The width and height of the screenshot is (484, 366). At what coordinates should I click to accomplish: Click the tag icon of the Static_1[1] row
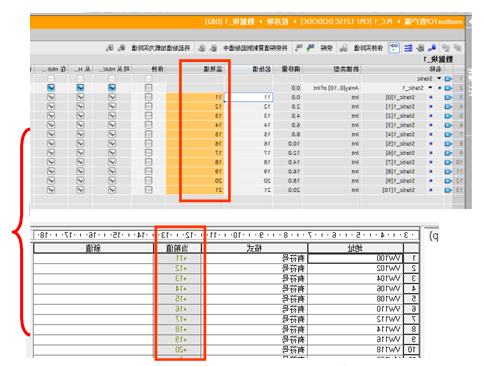point(448,107)
